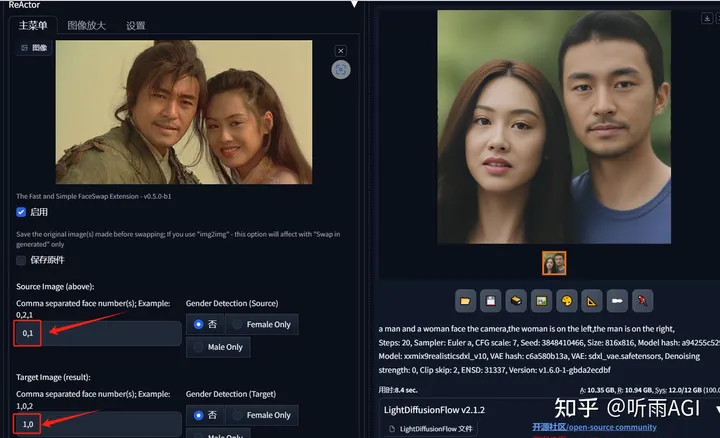Image resolution: width=720 pixels, height=438 pixels.
Task: Click the LightDiffusionFlow 文件 button
Action: click(x=431, y=429)
